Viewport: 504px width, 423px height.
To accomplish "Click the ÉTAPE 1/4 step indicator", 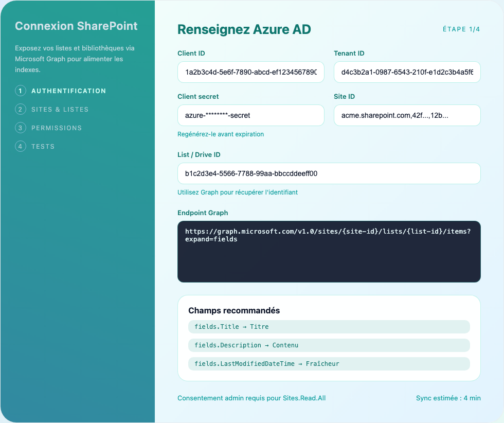I will pyautogui.click(x=461, y=29).
